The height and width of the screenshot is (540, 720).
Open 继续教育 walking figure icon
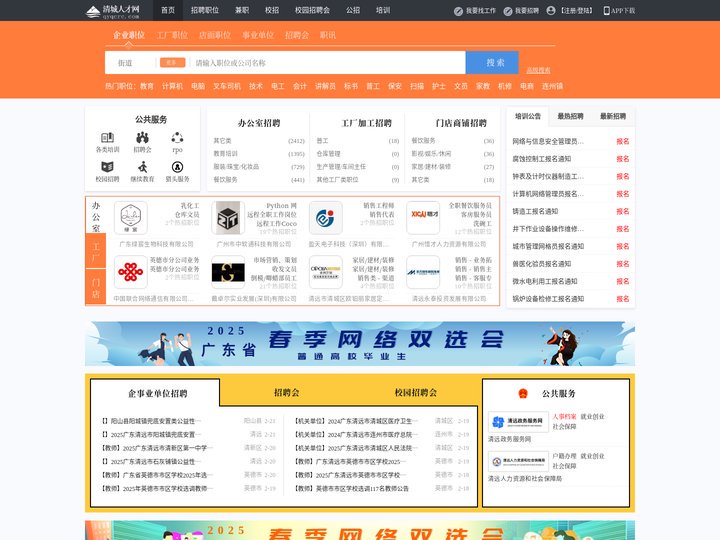[x=142, y=167]
